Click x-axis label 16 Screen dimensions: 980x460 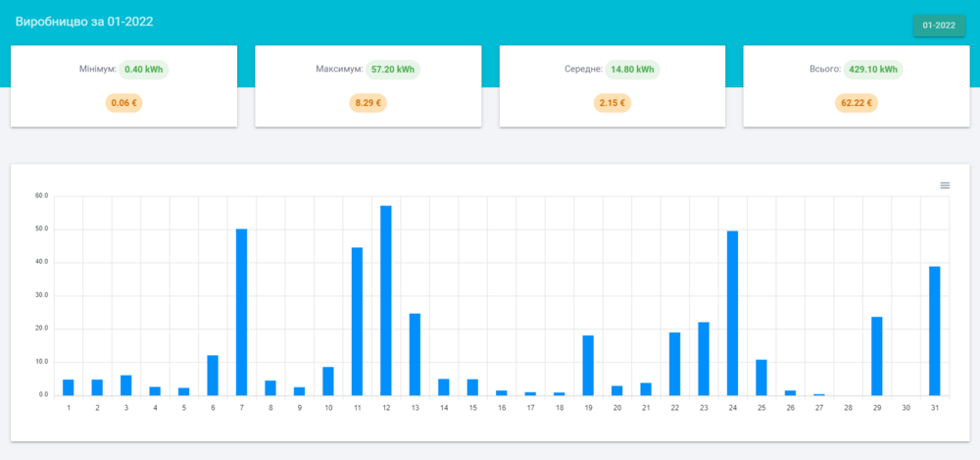click(501, 407)
